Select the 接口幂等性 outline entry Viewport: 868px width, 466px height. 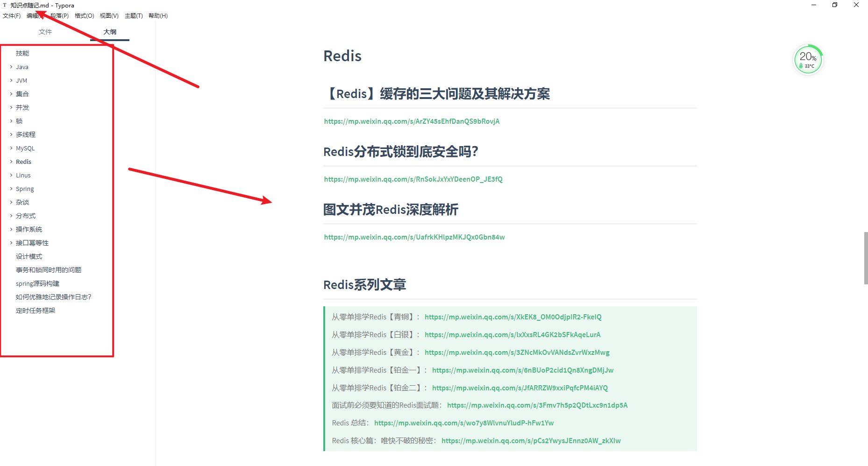(x=32, y=243)
